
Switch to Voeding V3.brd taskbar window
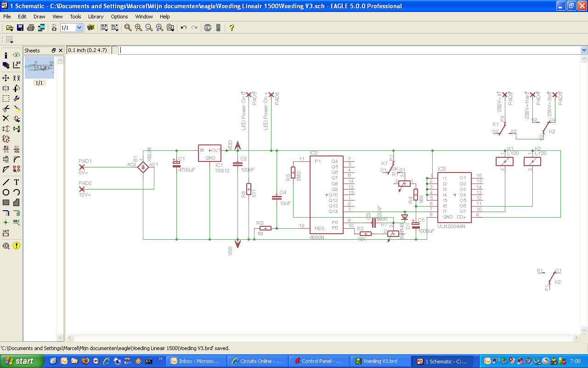click(379, 361)
